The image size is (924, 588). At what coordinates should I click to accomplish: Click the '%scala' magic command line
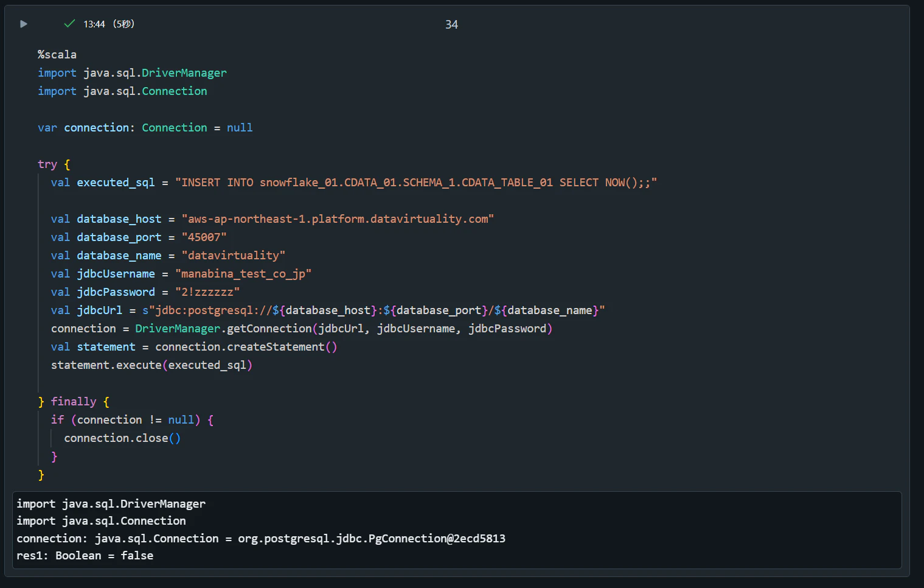(x=57, y=55)
